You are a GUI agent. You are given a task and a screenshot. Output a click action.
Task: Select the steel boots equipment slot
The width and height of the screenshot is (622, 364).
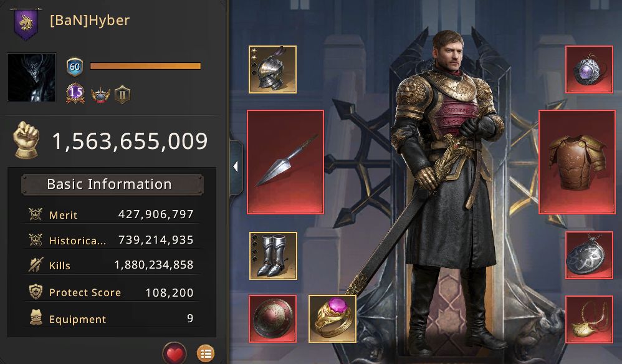[x=273, y=256]
